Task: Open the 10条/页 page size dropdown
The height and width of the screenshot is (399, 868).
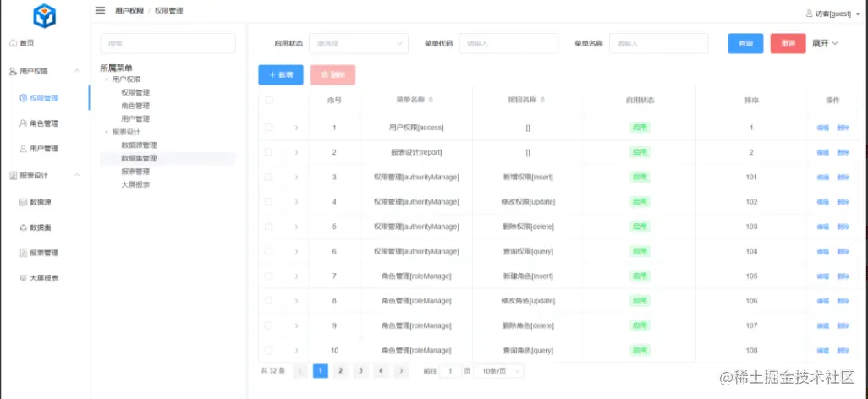Action: [x=500, y=371]
